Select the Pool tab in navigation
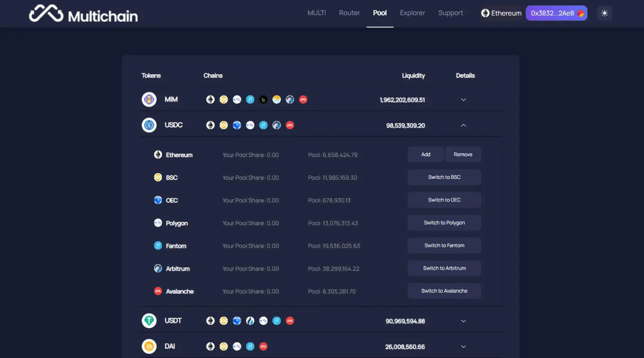The image size is (644, 358). 380,13
